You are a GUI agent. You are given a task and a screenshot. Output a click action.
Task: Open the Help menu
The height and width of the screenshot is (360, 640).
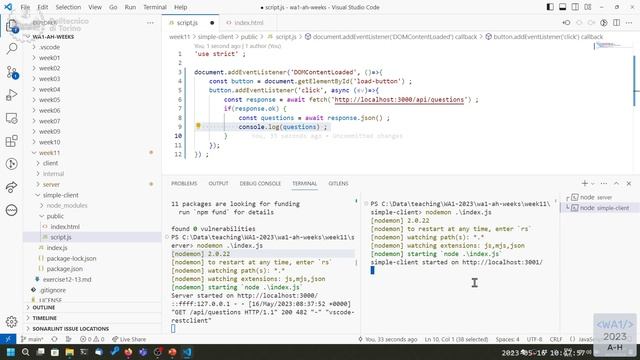pos(180,7)
